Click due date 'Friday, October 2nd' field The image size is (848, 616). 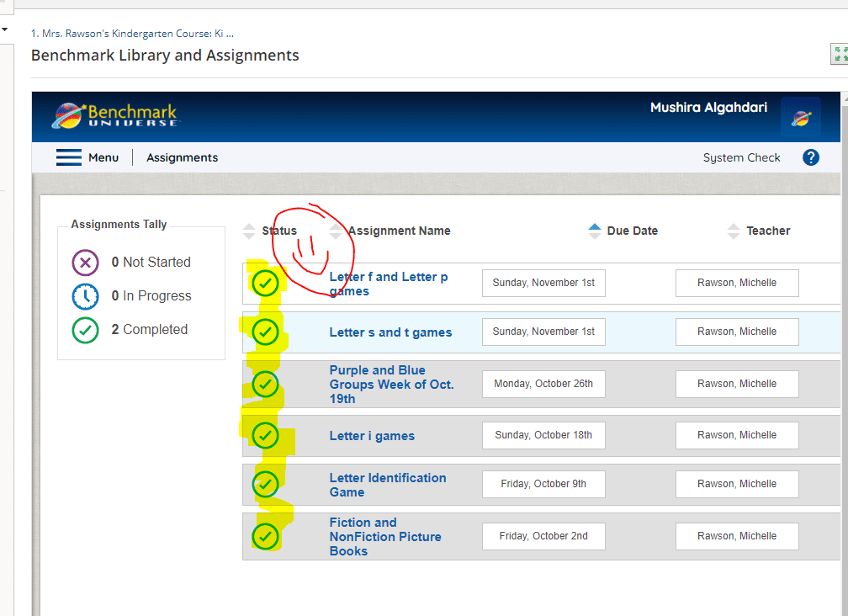click(543, 537)
